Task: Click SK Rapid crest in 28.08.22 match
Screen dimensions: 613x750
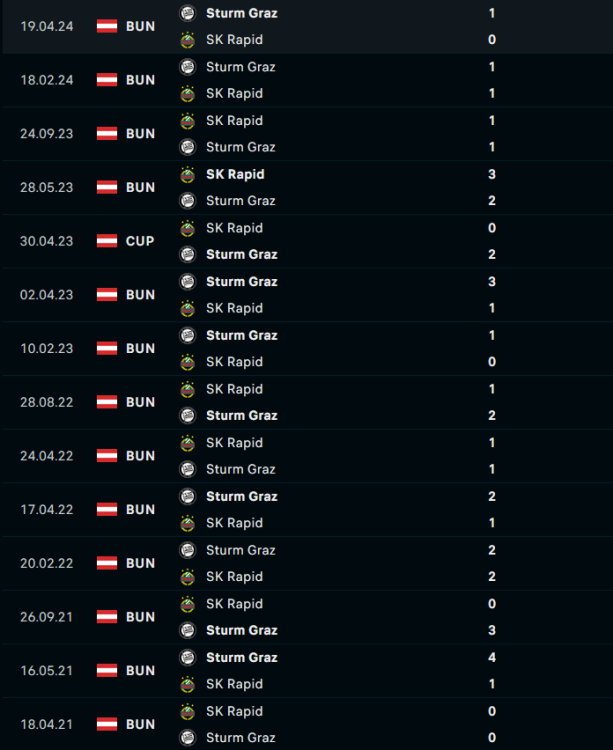Action: [x=187, y=389]
